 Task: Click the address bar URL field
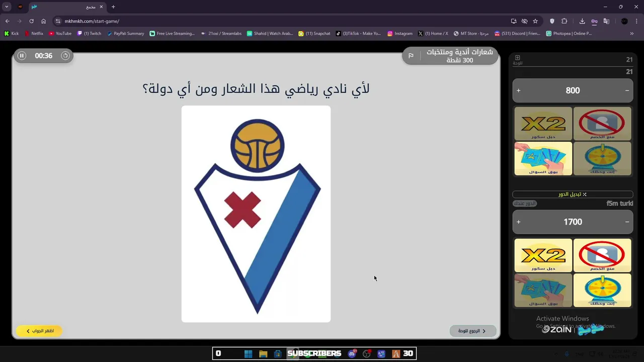click(282, 21)
